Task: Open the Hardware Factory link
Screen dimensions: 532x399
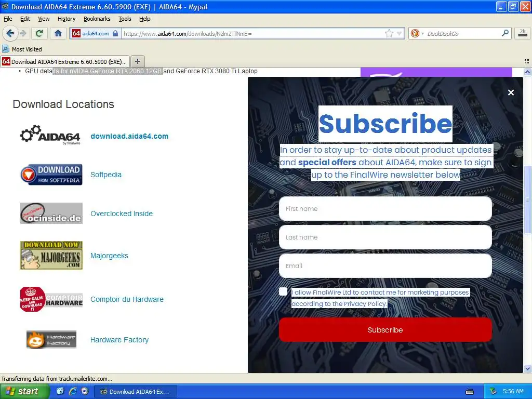Action: pos(119,340)
